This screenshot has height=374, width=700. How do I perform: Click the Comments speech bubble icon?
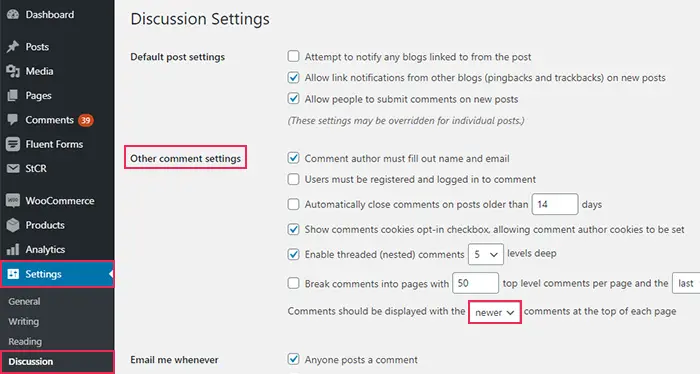click(x=13, y=120)
